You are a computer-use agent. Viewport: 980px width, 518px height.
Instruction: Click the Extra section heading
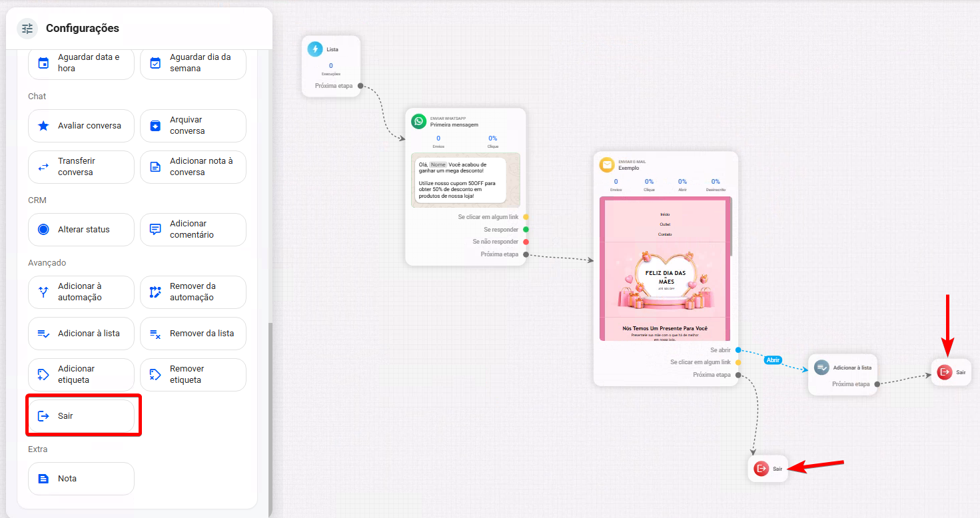tap(38, 449)
